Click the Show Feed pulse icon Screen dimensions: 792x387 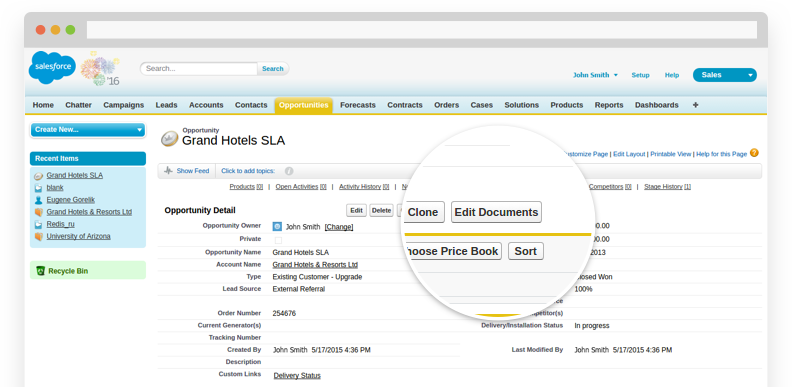click(168, 171)
